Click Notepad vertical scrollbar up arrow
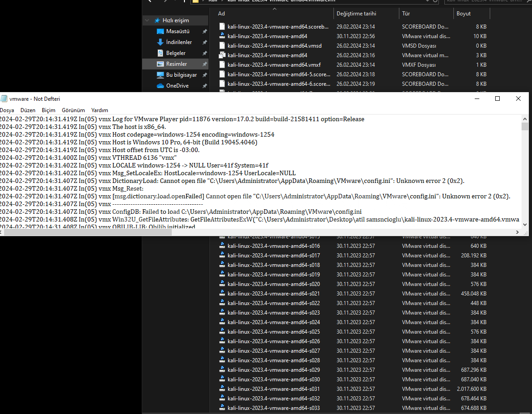 [x=525, y=119]
